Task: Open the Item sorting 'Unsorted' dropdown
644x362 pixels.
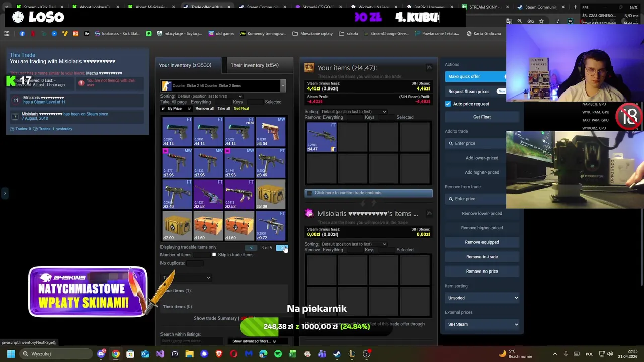Action: 482,298
